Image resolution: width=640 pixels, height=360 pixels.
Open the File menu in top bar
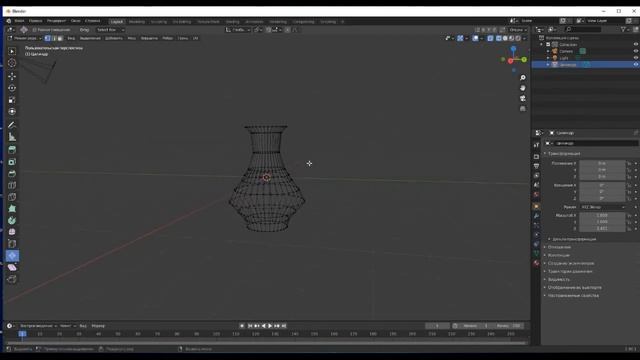(19, 21)
